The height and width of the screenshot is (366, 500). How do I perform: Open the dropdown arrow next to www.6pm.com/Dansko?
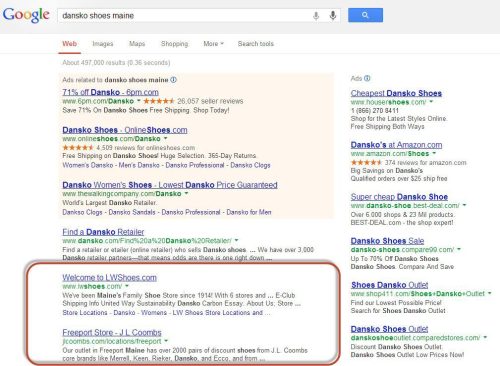(x=138, y=101)
